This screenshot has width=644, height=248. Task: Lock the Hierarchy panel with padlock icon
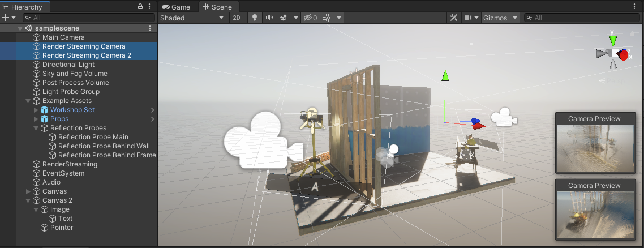140,7
